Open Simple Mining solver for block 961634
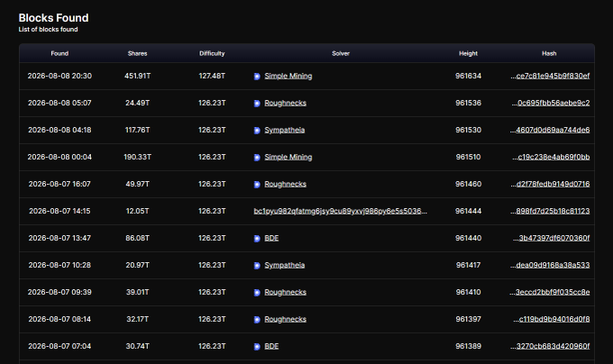Image resolution: width=613 pixels, height=364 pixels. point(288,76)
